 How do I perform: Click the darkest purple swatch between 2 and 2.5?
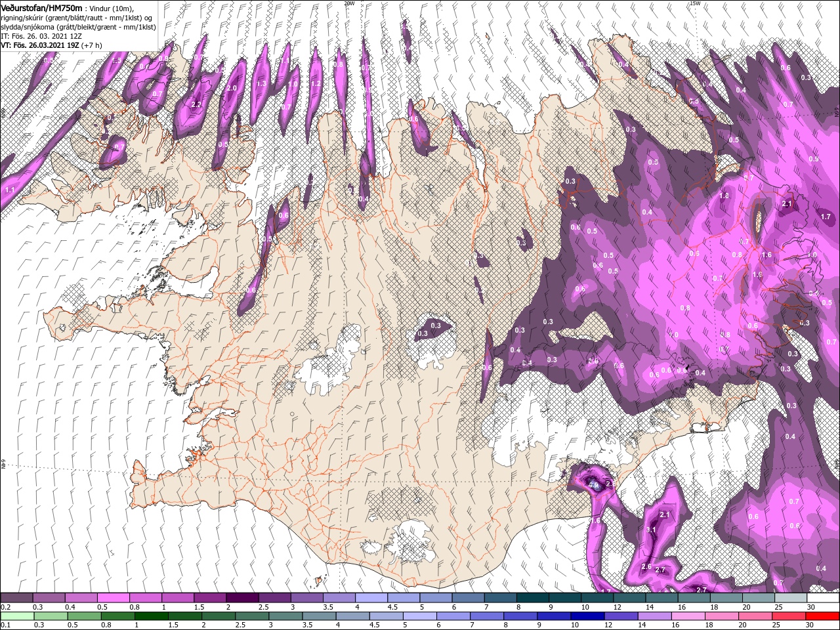click(242, 598)
